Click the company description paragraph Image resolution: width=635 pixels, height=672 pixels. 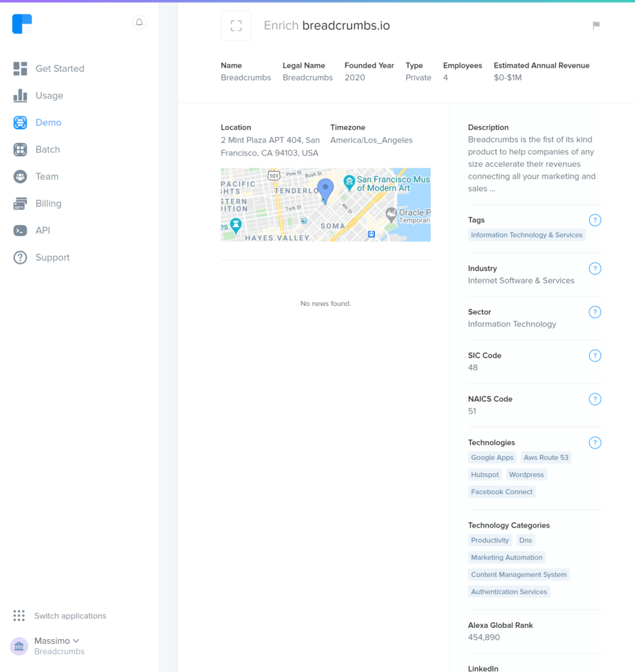(532, 164)
